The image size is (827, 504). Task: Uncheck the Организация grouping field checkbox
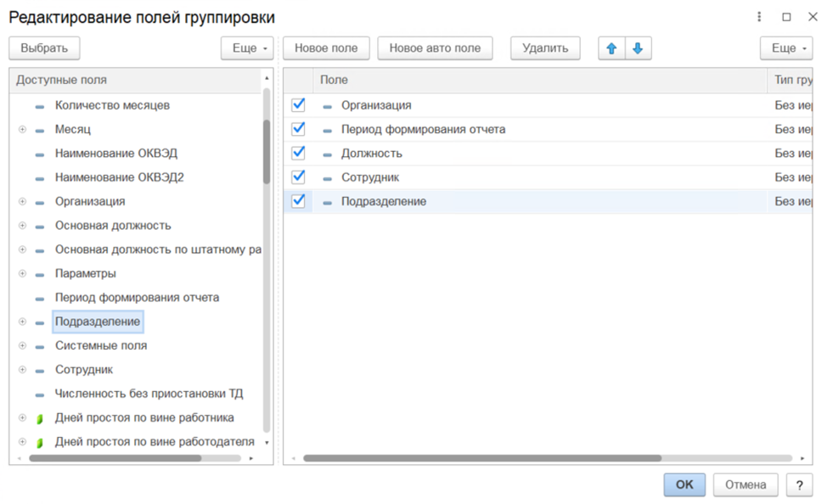(298, 105)
